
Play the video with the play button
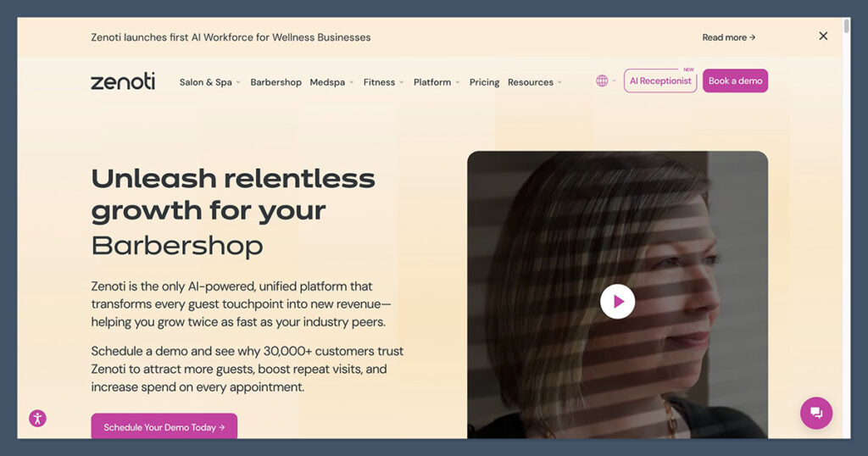[617, 301]
